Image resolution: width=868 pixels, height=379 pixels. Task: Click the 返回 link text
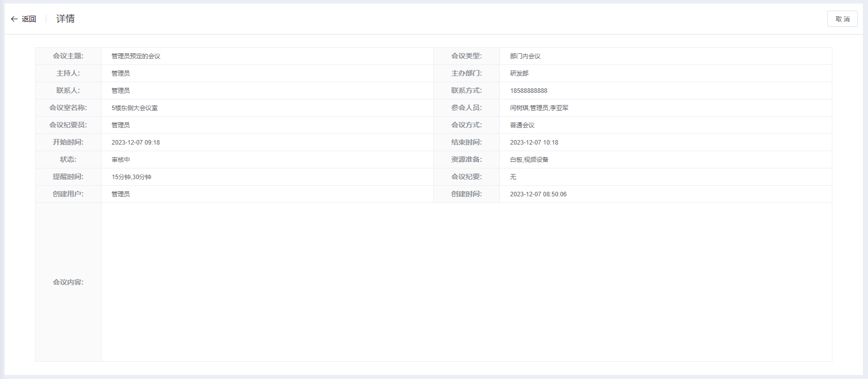pyautogui.click(x=29, y=19)
